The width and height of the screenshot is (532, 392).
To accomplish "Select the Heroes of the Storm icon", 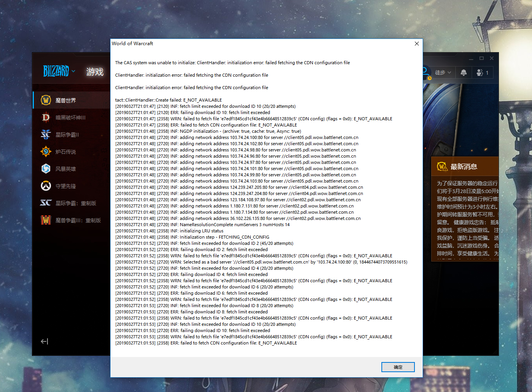I will point(46,169).
